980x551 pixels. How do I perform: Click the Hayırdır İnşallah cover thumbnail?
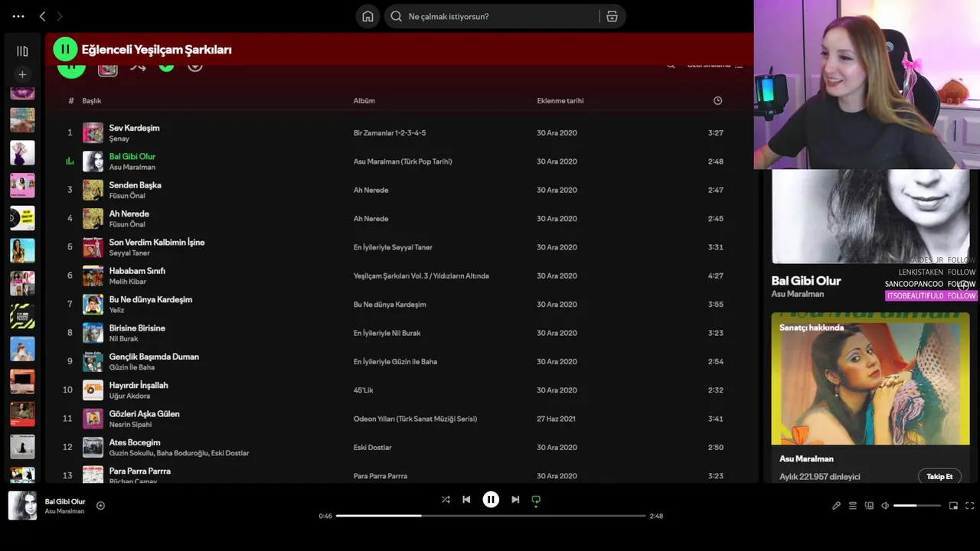93,390
